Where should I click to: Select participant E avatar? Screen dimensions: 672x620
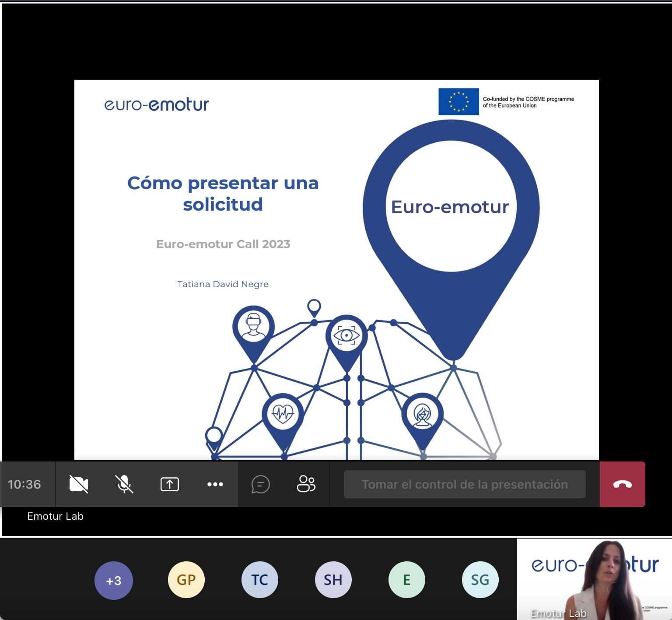click(407, 580)
